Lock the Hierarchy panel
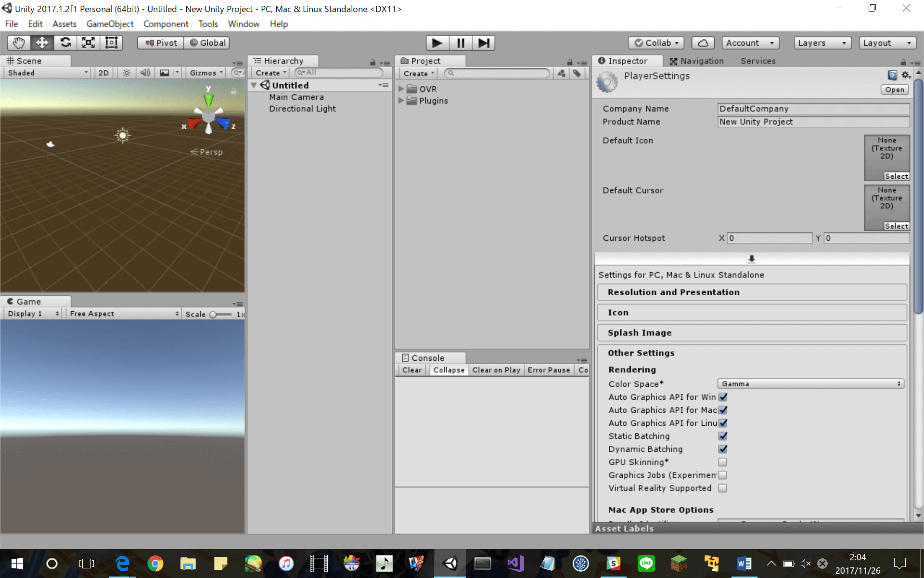Viewport: 924px width, 578px height. [x=372, y=62]
